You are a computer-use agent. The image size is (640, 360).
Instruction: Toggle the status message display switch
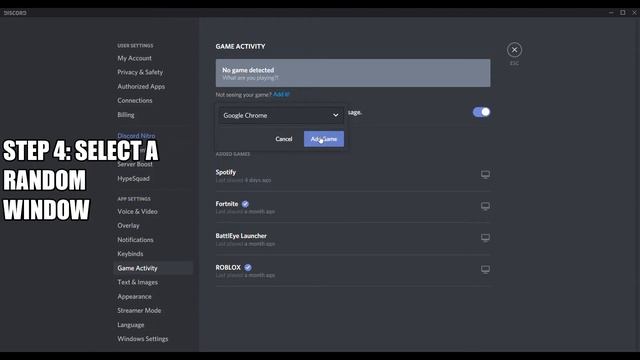pyautogui.click(x=481, y=112)
